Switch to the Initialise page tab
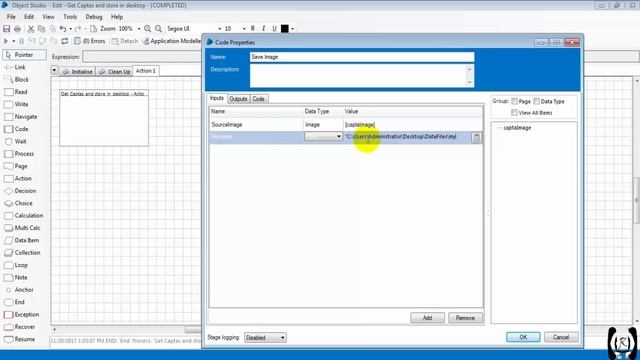Screen dimensions: 640x360 [x=78, y=71]
